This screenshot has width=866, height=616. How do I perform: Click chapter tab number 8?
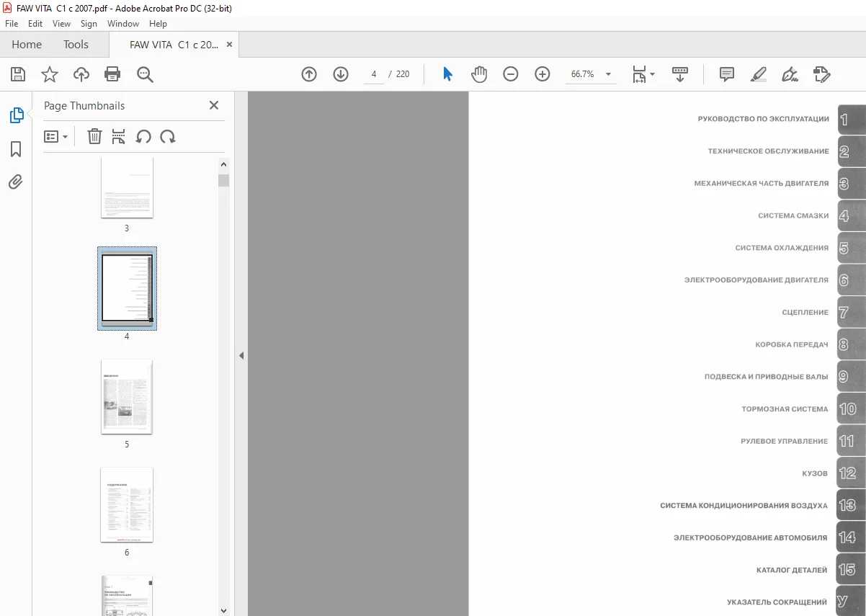(852, 344)
